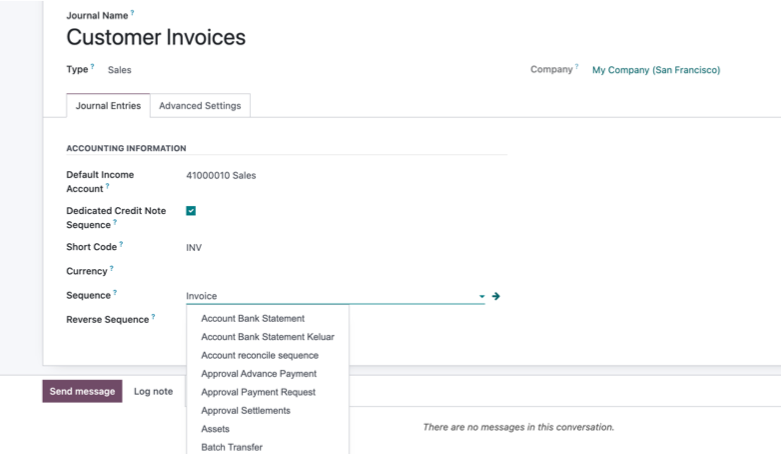The height and width of the screenshot is (454, 781).
Task: Select Account Bank Statement Keluar option
Action: pyautogui.click(x=267, y=337)
